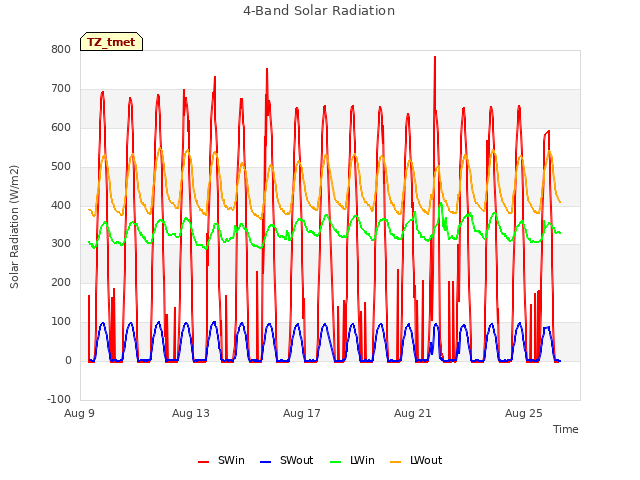Viewport: 640px width, 480px height.
Task: Click the 600 y-axis tick label
Action: click(61, 127)
